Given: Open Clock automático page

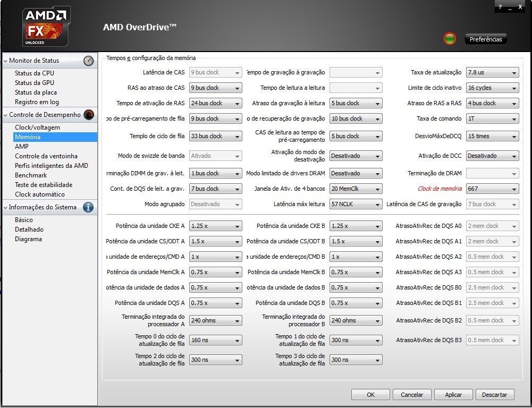Looking at the screenshot, I should pos(40,194).
